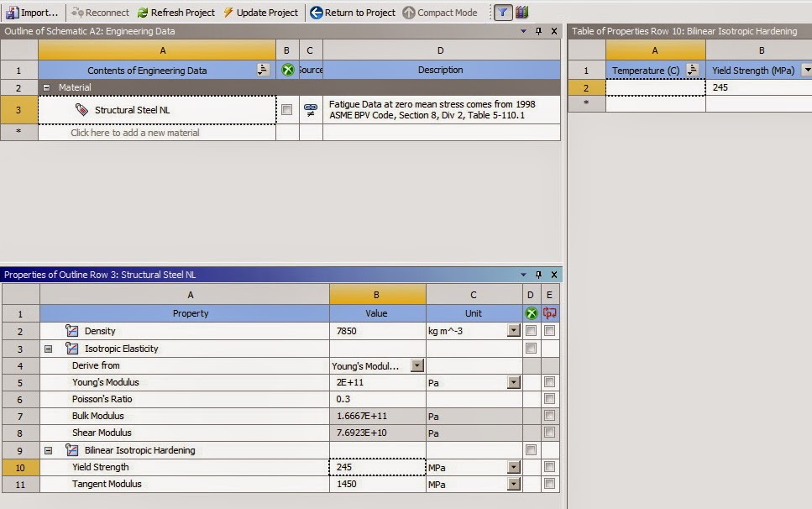Click the empty Temperature cell in row 2

[x=656, y=87]
